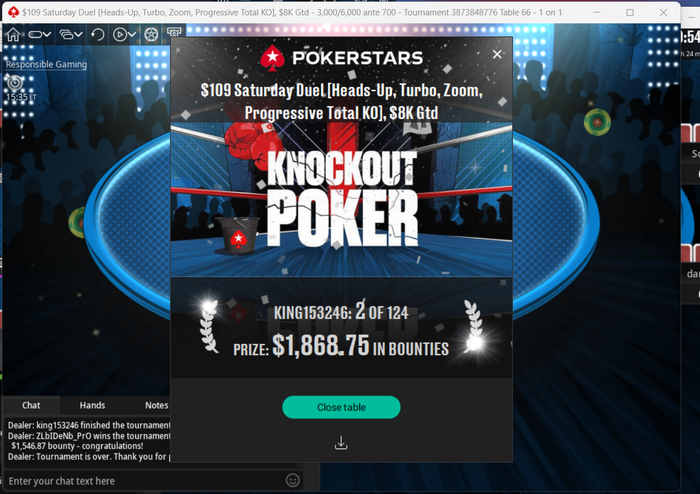Viewport: 700px width, 494px height.
Task: Click the KNOCKOUT POKER banner image
Action: 342,199
